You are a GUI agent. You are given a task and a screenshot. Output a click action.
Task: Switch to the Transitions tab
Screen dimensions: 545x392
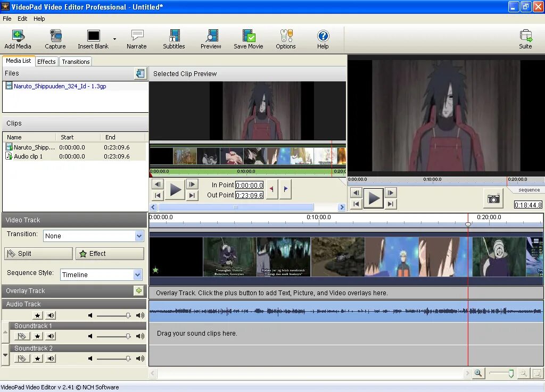click(x=76, y=62)
